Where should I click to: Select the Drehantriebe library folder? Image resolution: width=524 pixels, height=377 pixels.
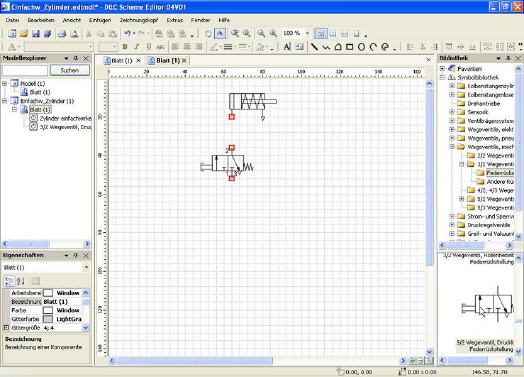483,103
